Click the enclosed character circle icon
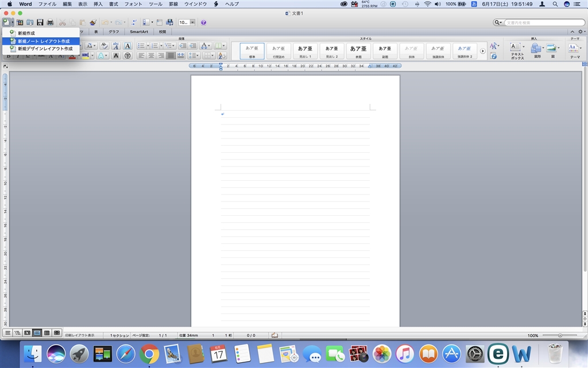This screenshot has width=588, height=368. point(127,56)
